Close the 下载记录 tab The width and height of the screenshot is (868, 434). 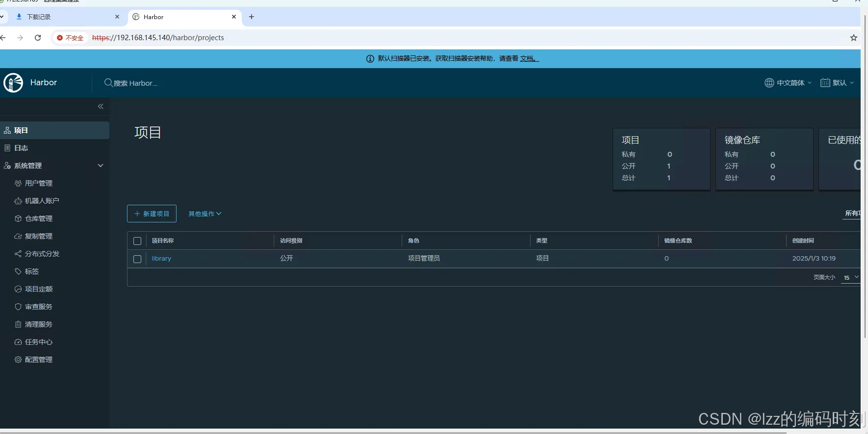click(117, 17)
